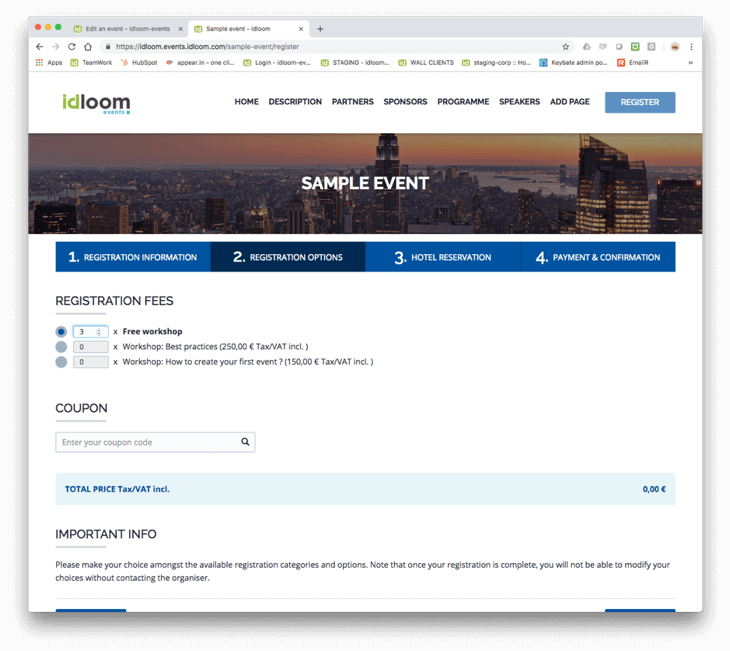Click the coupon search magnifier icon
The height and width of the screenshot is (651, 730).
[245, 442]
